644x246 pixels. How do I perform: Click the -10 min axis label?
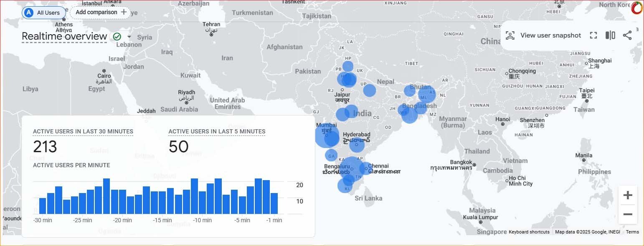click(x=203, y=220)
